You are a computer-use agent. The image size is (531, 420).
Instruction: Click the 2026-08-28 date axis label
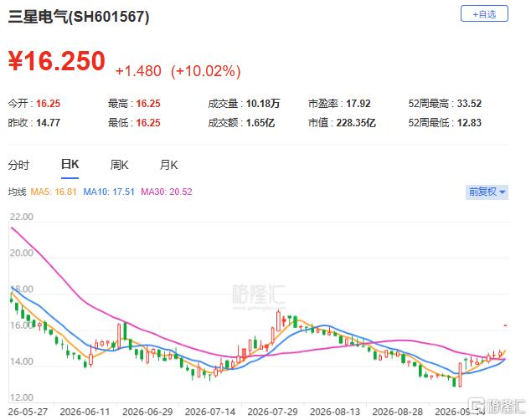[x=398, y=412]
